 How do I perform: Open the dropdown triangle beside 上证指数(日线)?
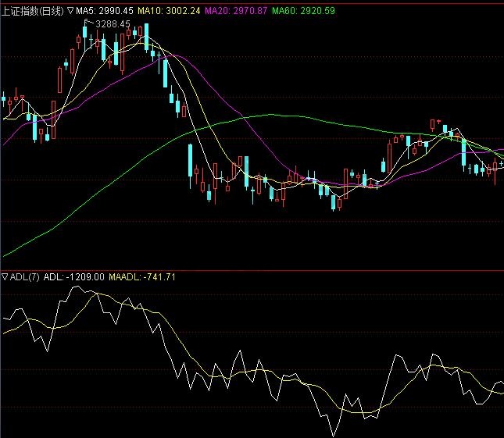[71, 11]
